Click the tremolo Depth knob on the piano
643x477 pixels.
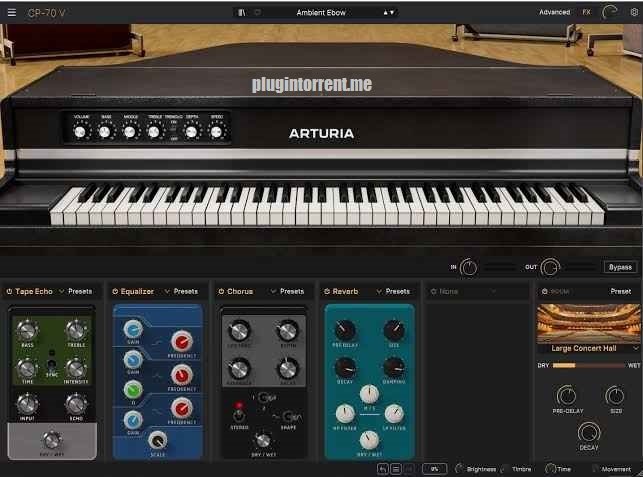coord(192,132)
